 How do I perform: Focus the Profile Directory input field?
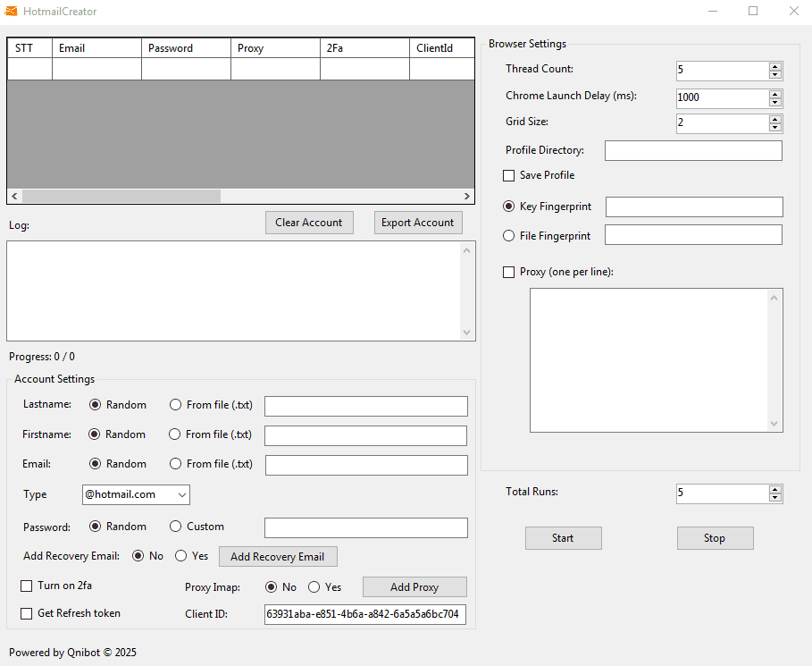(693, 150)
